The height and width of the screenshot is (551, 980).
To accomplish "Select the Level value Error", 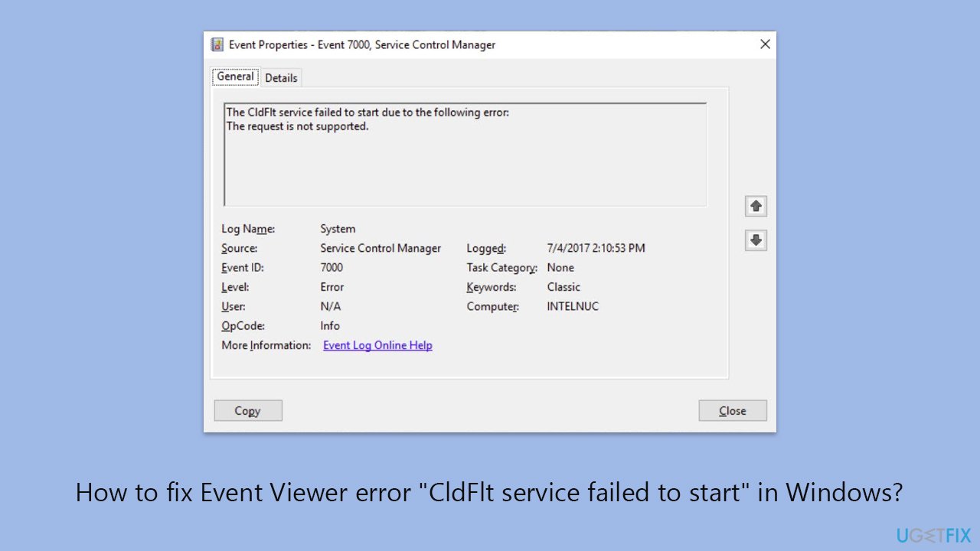I will pyautogui.click(x=332, y=286).
